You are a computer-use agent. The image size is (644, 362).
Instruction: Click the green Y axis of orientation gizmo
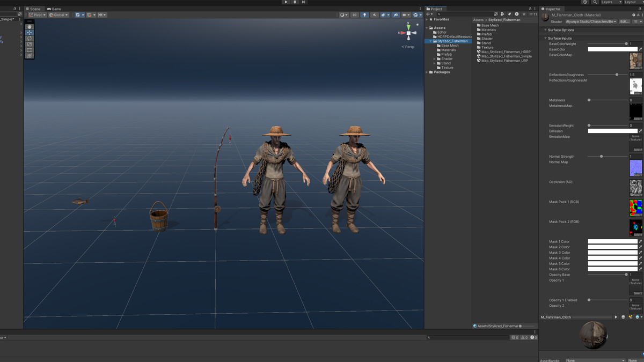point(408,26)
